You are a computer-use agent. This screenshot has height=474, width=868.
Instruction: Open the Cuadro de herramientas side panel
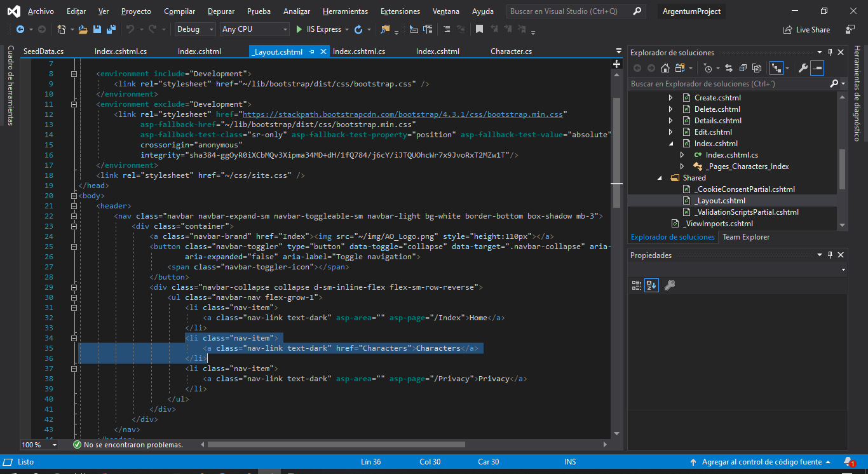(10, 85)
